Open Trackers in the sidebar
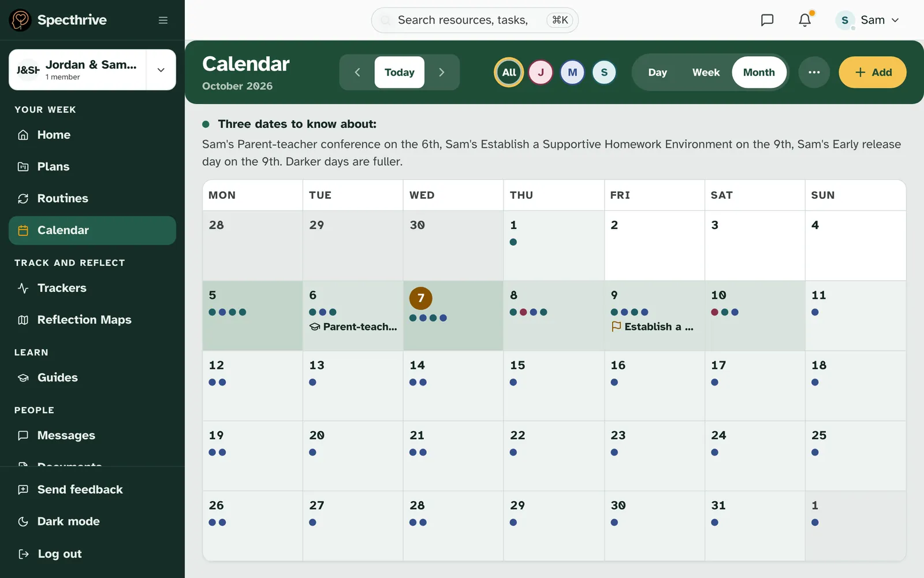The height and width of the screenshot is (578, 924). click(92, 288)
